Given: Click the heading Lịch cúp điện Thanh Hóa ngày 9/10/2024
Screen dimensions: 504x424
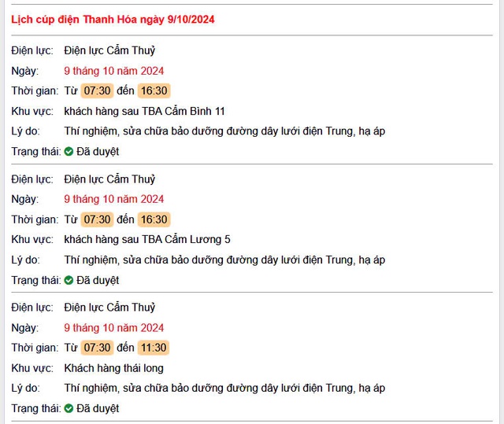Looking at the screenshot, I should click(x=113, y=20).
